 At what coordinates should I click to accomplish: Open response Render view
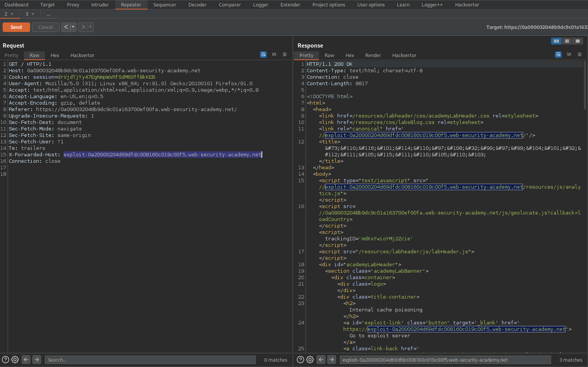(373, 56)
